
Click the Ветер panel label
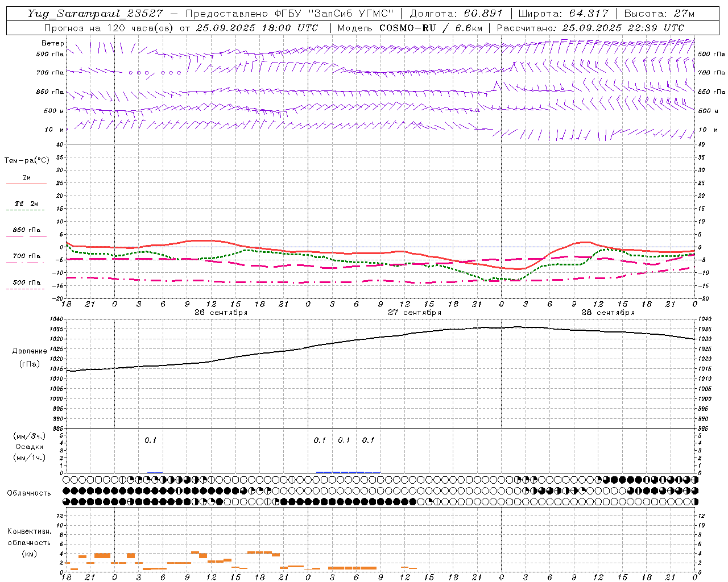(x=52, y=43)
